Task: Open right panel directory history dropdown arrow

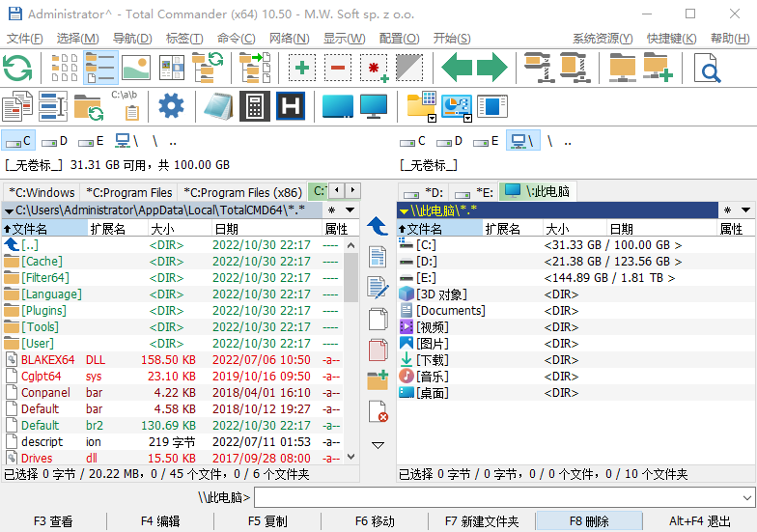Action: click(x=745, y=210)
